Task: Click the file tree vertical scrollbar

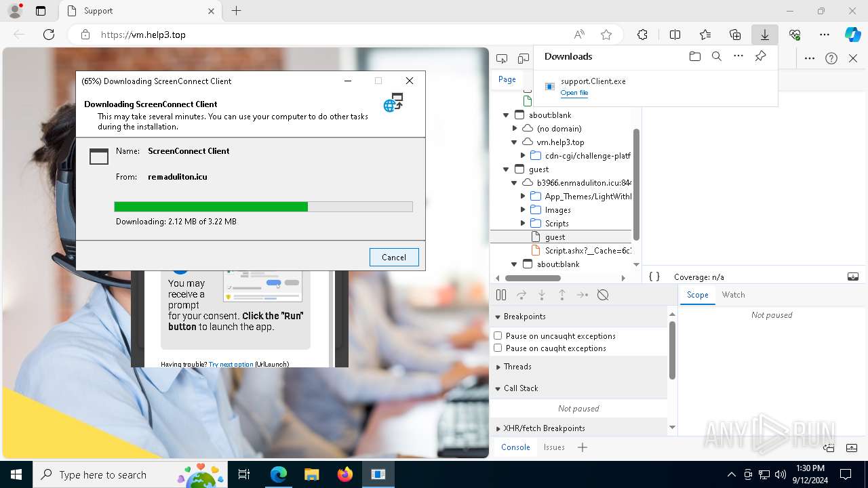Action: point(636,185)
